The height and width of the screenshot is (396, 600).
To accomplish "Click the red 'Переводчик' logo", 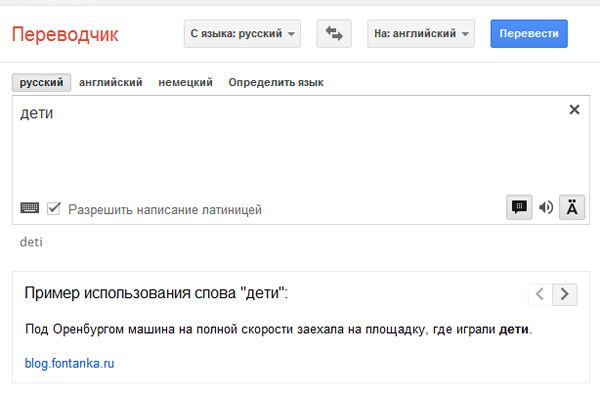I will click(x=65, y=34).
